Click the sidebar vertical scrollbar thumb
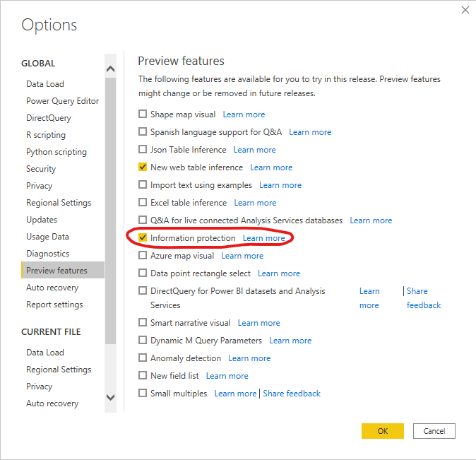Viewport: 476px width, 460px height. 110,211
